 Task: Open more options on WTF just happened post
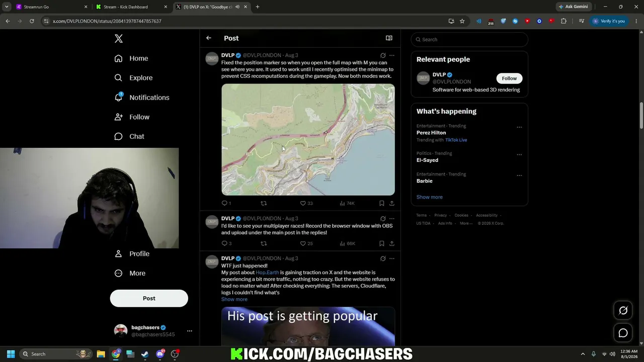tap(392, 258)
